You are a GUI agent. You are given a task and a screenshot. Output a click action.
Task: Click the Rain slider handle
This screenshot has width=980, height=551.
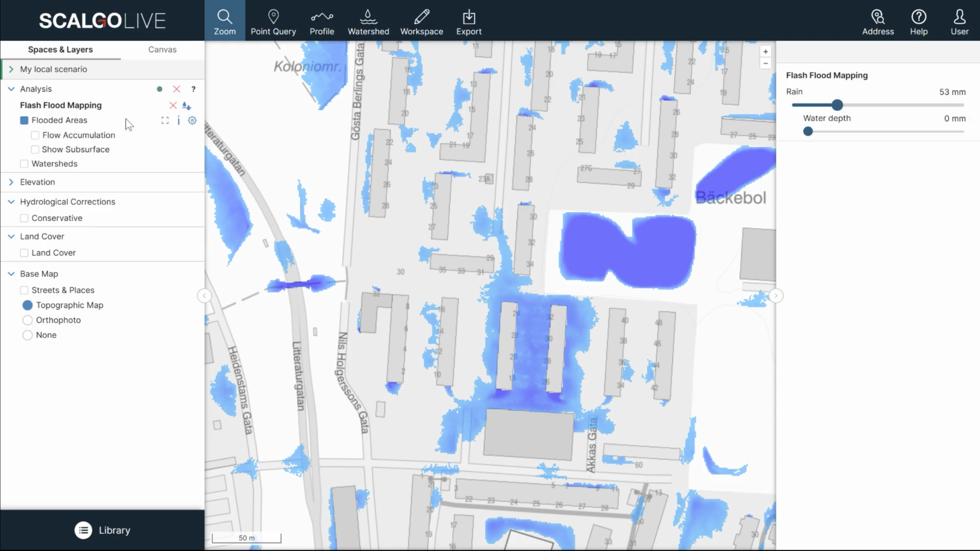coord(837,105)
